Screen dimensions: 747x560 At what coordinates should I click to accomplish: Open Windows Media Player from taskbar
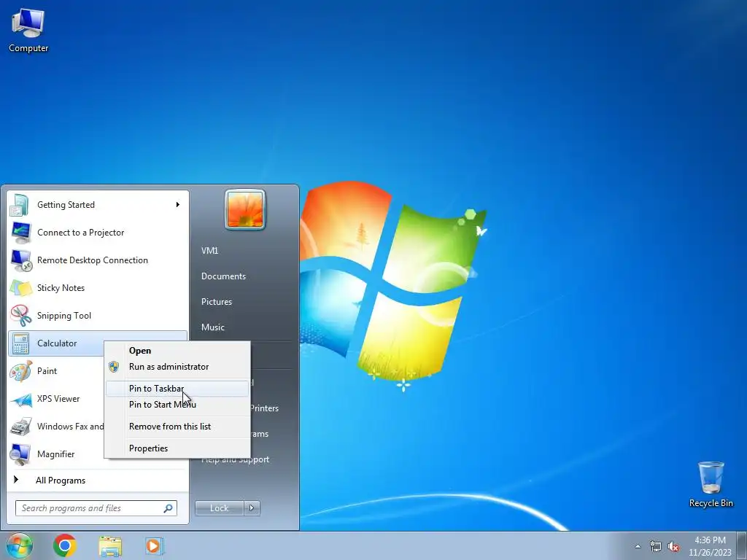click(154, 545)
